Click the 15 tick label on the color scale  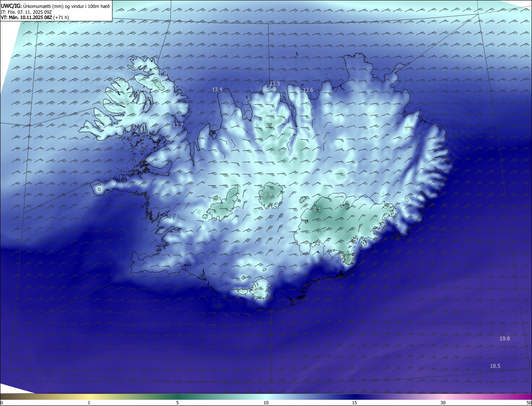tap(355, 403)
